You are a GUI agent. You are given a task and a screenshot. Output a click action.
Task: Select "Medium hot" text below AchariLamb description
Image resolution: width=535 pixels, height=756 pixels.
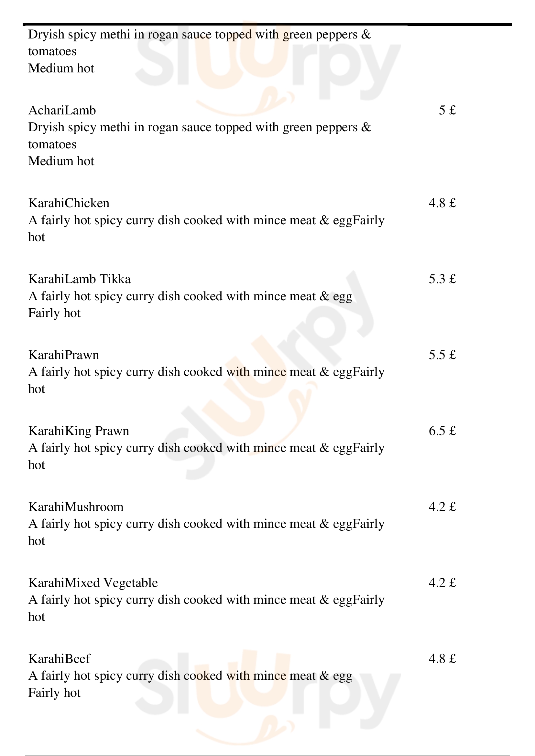point(61,161)
